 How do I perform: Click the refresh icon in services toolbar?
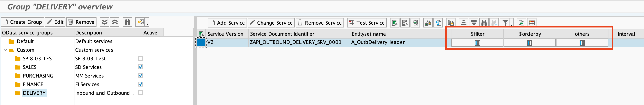click(438, 23)
